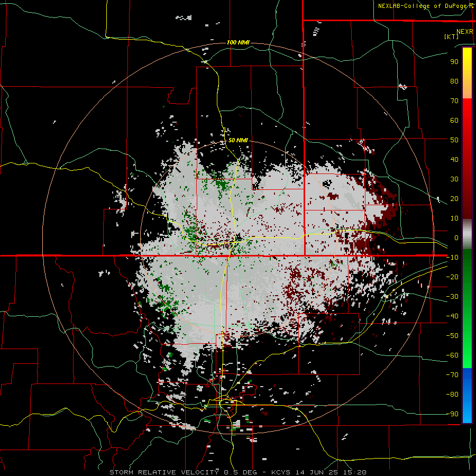Click the positive 90 scale value

(454, 62)
